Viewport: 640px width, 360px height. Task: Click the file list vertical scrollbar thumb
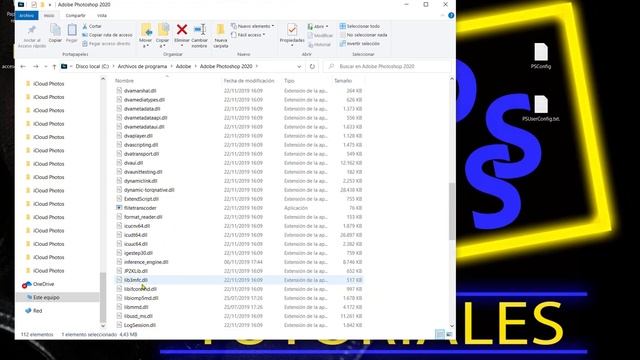tap(452, 211)
